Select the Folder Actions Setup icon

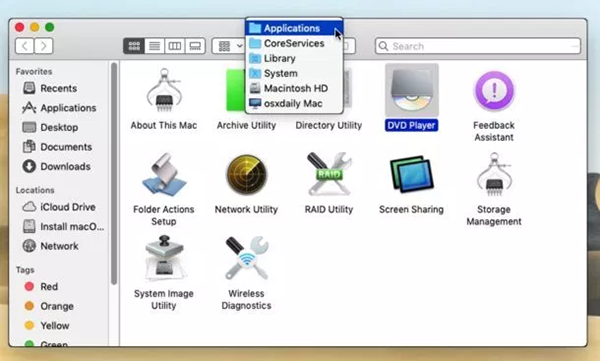pos(164,175)
